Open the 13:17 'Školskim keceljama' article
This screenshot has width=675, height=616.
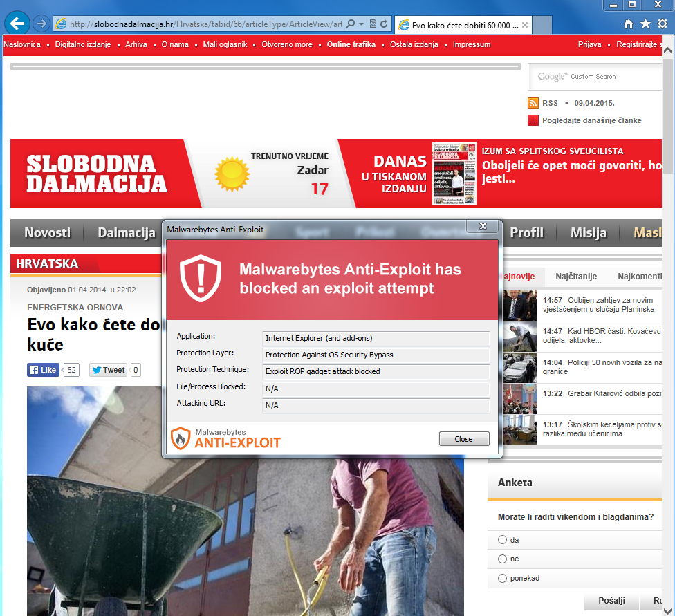602,429
